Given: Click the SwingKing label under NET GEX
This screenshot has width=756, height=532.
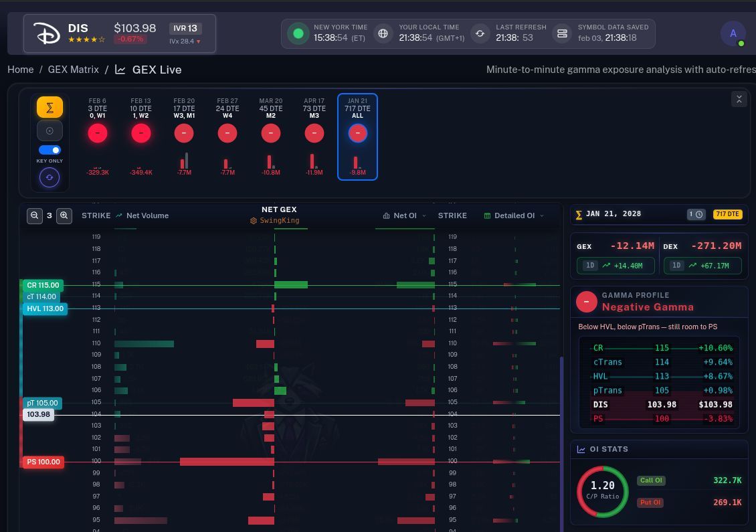Looking at the screenshot, I should (x=275, y=220).
